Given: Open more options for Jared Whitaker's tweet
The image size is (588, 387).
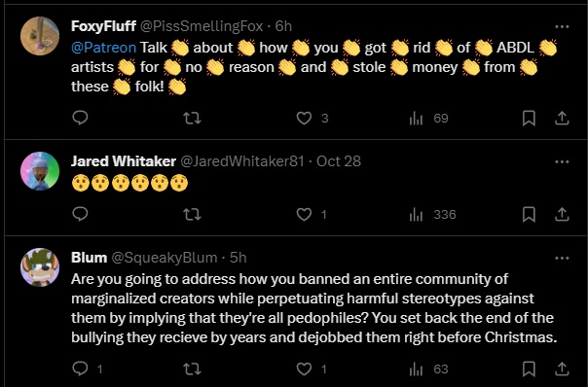Looking at the screenshot, I should 562,161.
